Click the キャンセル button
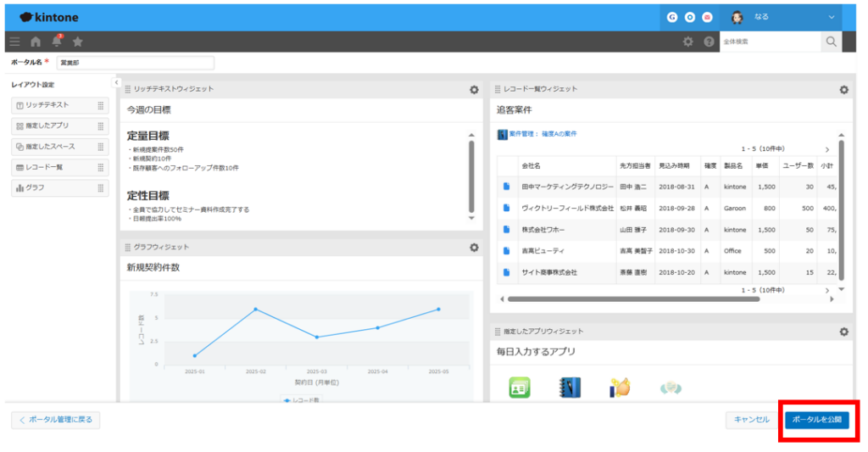This screenshot has height=452, width=868. [x=751, y=420]
